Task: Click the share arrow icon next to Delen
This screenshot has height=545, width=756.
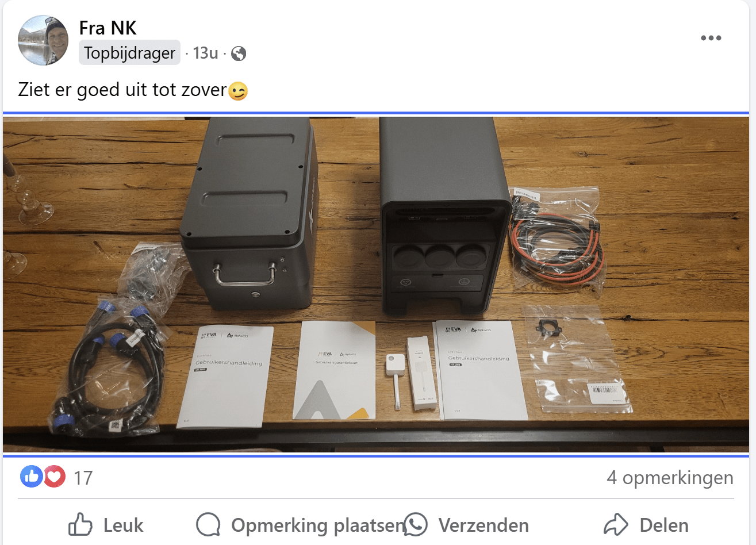Action: pyautogui.click(x=616, y=525)
